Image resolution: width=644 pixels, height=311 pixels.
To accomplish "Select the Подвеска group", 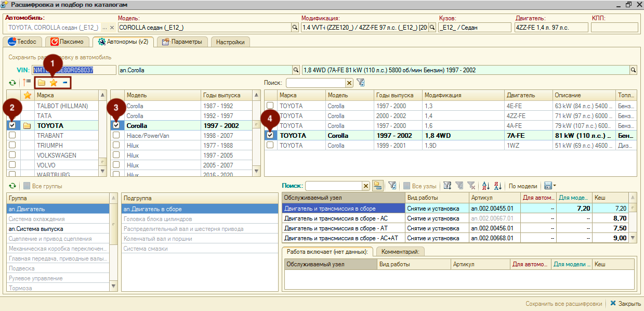I will pyautogui.click(x=58, y=268).
